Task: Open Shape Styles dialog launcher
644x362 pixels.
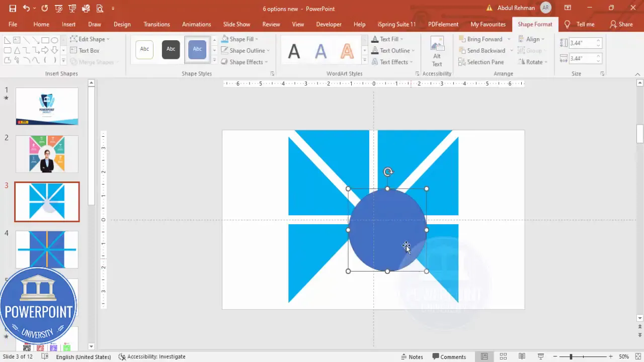Action: (272, 73)
